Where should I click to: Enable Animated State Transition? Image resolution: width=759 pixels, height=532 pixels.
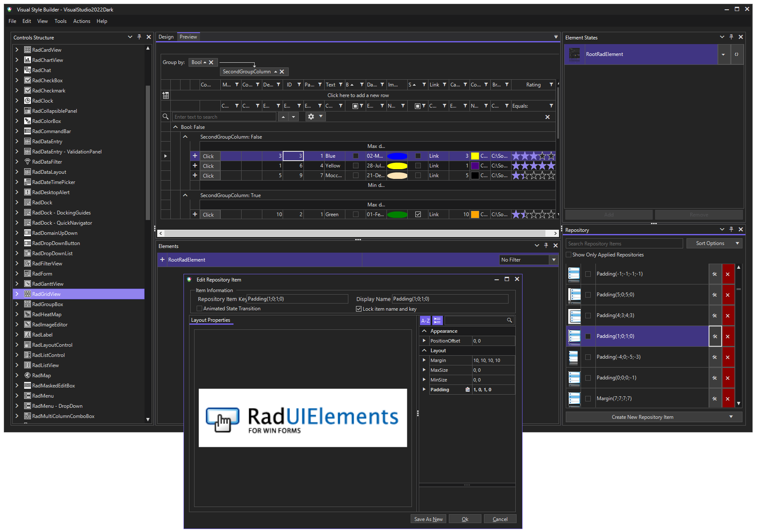[199, 309]
